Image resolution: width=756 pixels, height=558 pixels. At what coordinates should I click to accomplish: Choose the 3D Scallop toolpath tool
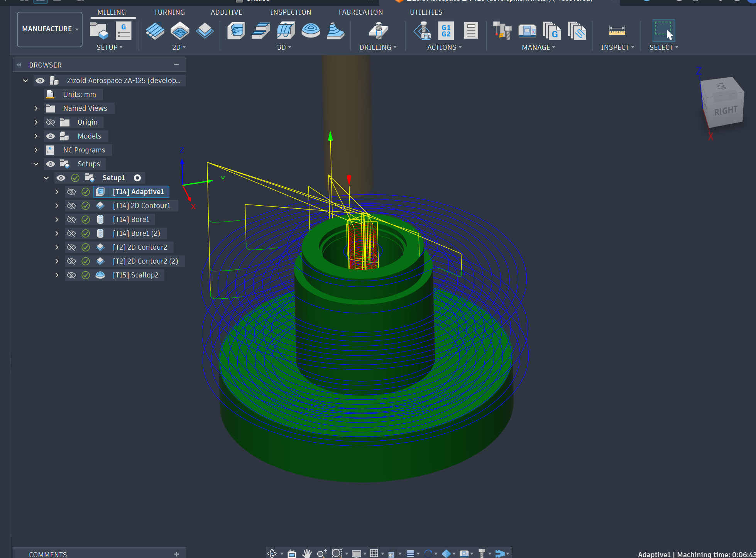pyautogui.click(x=311, y=30)
